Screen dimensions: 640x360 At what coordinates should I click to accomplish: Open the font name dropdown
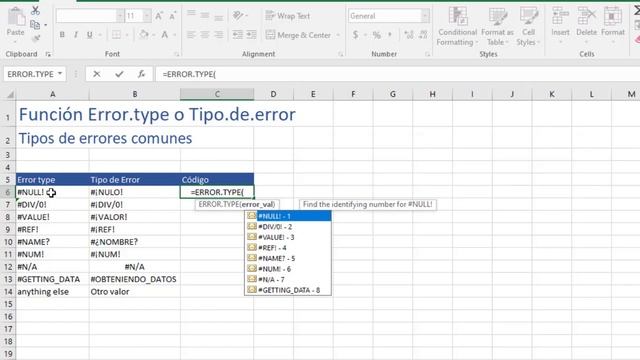coord(120,16)
